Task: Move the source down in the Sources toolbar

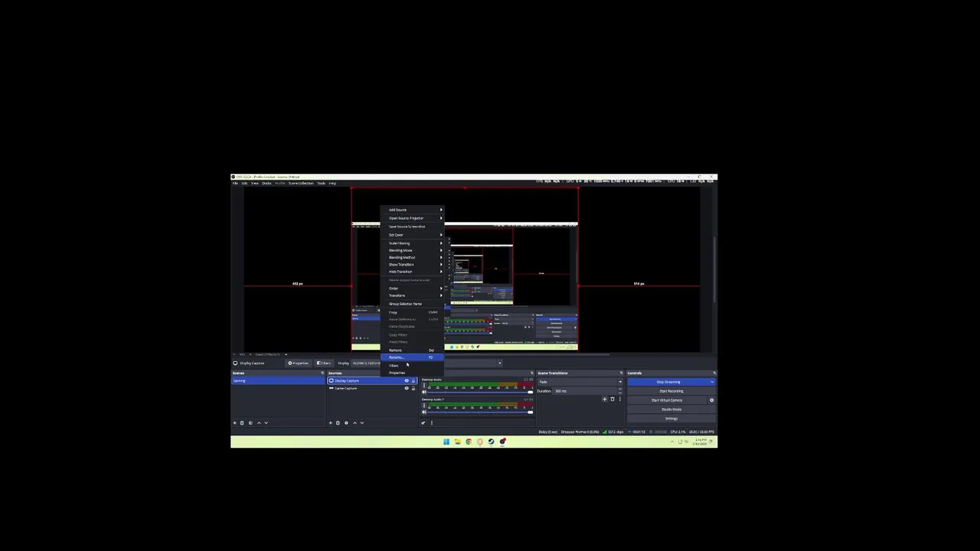Action: click(x=362, y=422)
